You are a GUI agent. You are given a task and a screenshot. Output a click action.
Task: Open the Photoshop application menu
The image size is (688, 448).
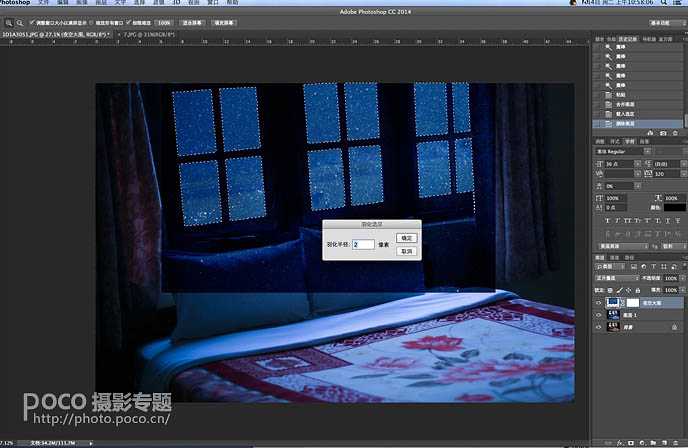coord(15,2)
